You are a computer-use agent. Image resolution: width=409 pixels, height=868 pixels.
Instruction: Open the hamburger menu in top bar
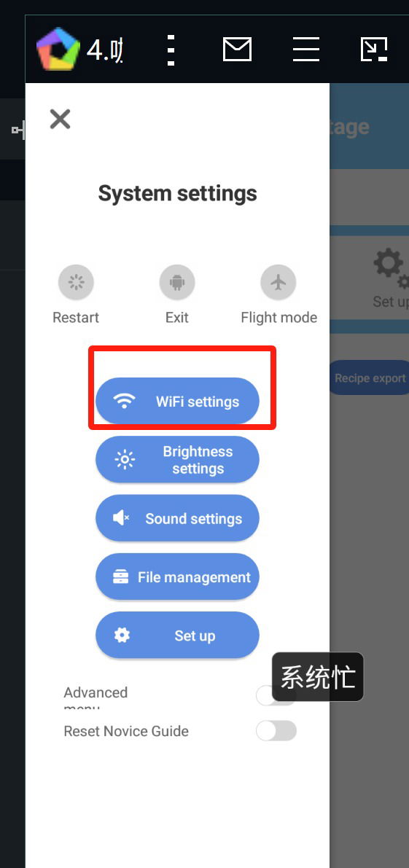pyautogui.click(x=306, y=50)
